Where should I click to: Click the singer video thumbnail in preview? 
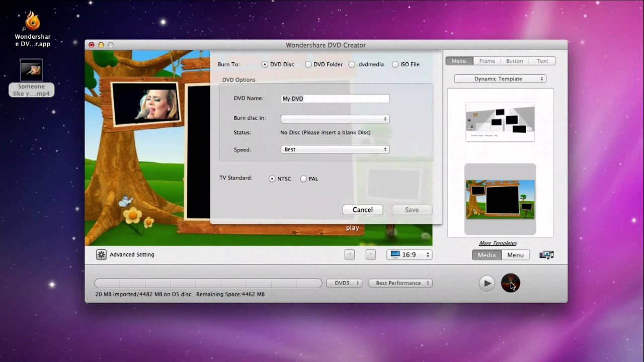[146, 104]
